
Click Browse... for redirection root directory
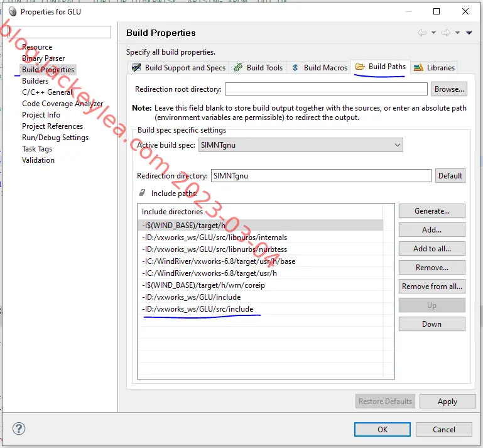point(449,89)
